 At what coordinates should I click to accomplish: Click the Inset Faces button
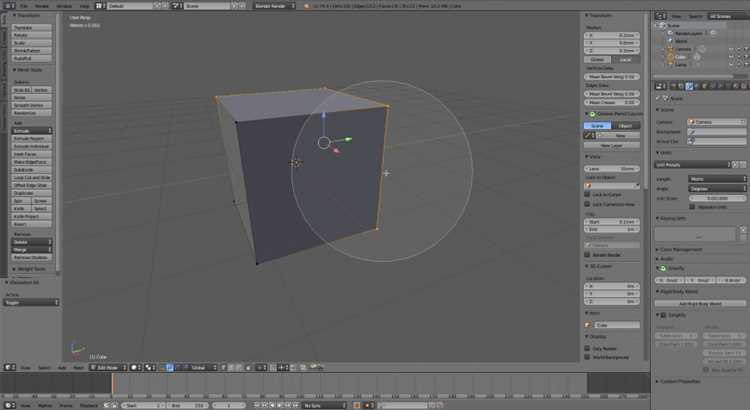(x=32, y=154)
